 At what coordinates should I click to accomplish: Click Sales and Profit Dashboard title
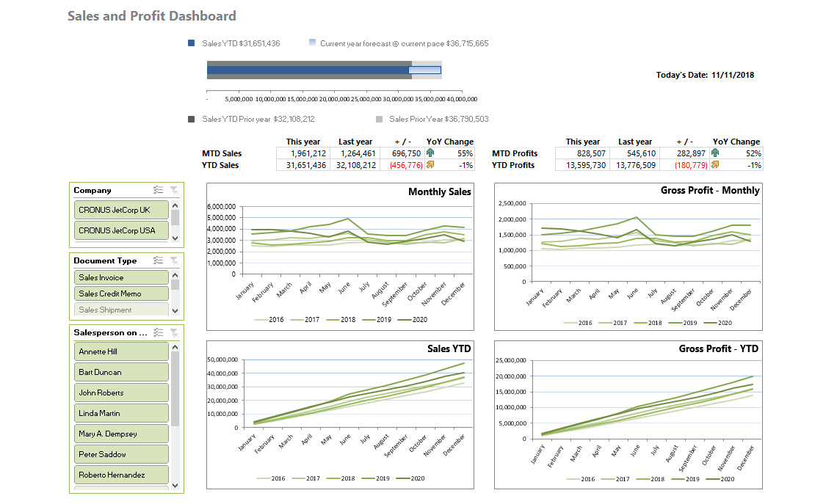(151, 16)
